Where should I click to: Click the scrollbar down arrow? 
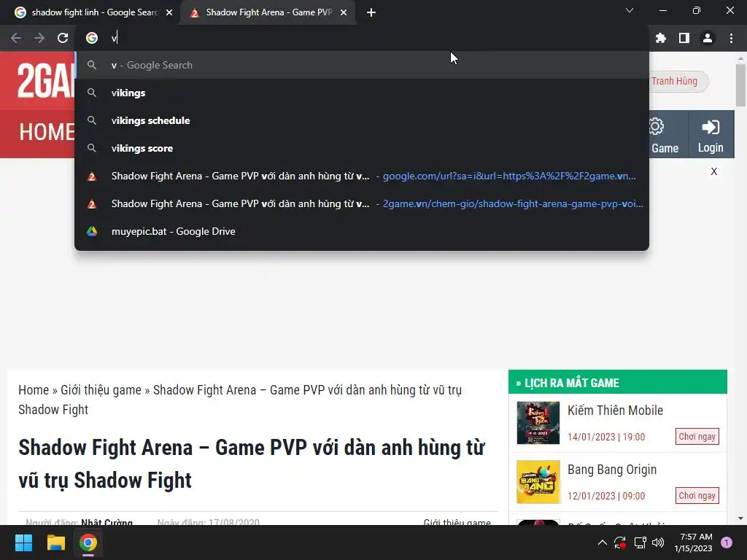point(740,518)
